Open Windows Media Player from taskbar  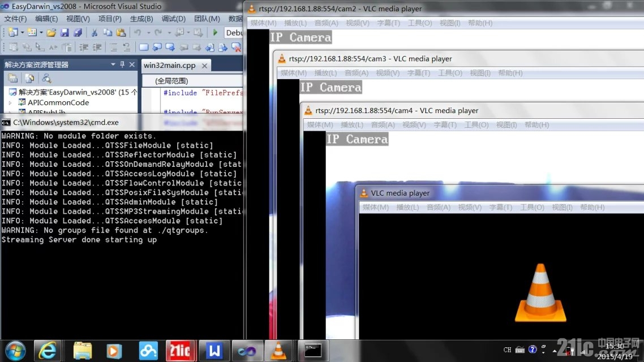pyautogui.click(x=114, y=351)
